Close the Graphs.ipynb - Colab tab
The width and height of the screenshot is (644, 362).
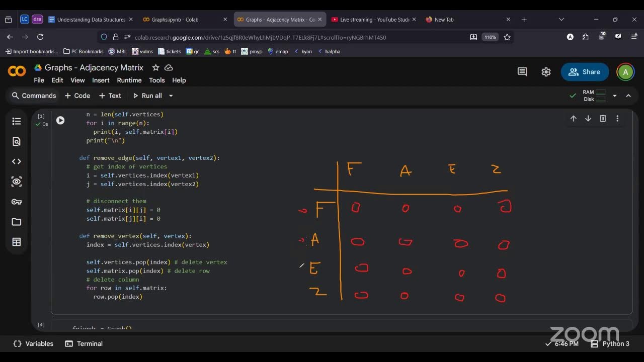[225, 20]
